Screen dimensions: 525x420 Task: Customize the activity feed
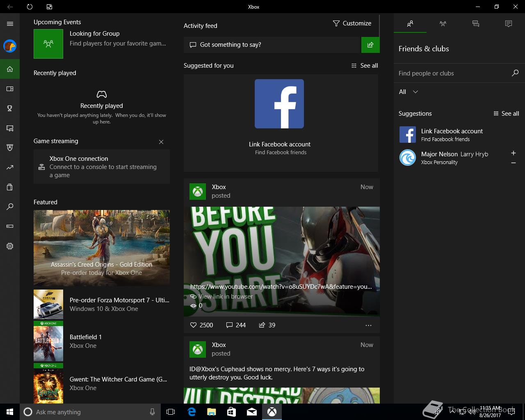(x=352, y=23)
